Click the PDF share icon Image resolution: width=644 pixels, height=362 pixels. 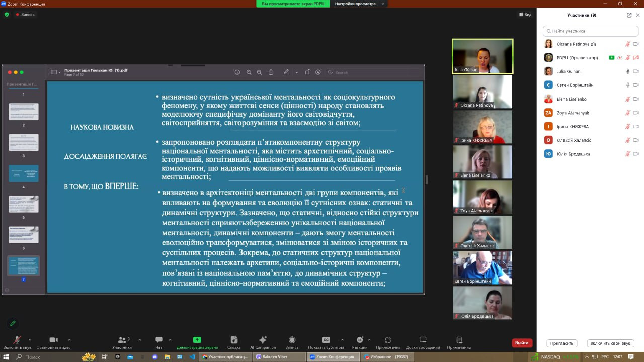pyautogui.click(x=271, y=72)
